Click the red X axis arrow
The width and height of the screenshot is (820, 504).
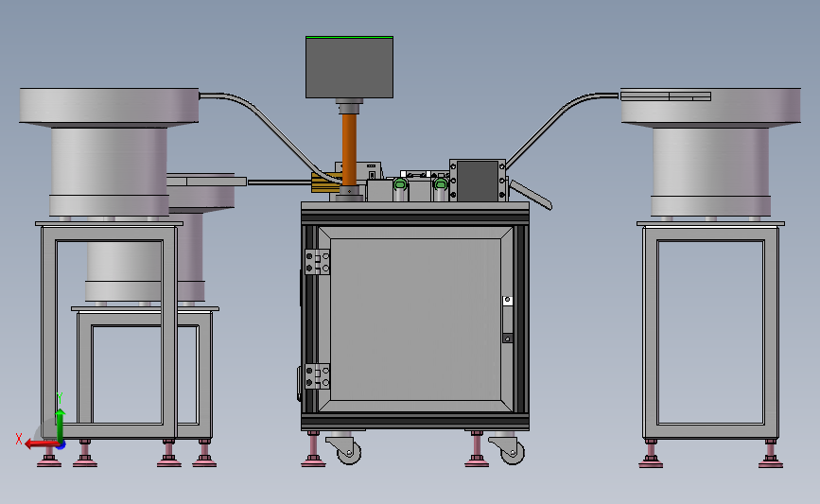(41, 444)
